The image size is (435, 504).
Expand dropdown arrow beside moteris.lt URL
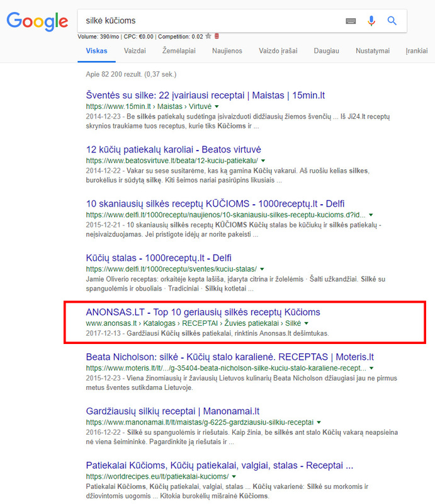tap(371, 368)
